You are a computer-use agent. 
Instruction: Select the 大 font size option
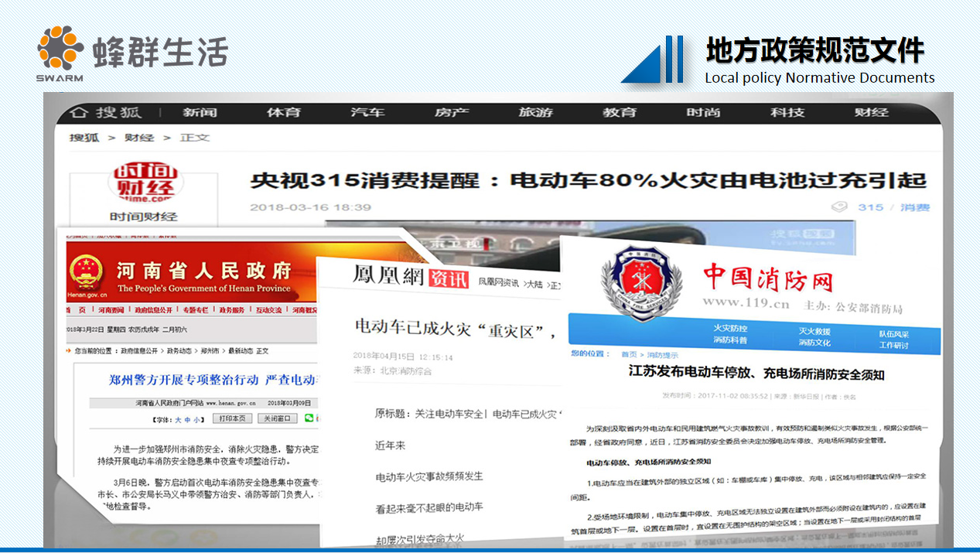177,418
